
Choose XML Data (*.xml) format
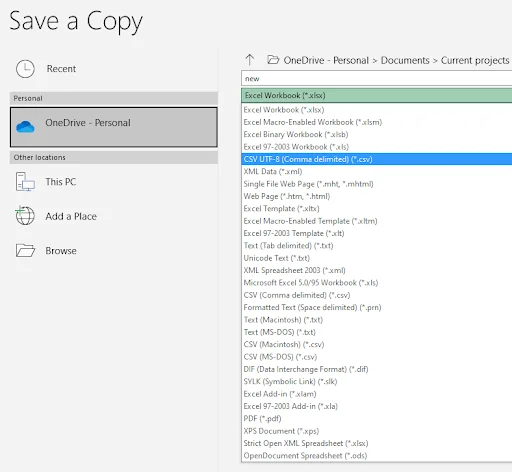[x=377, y=171]
